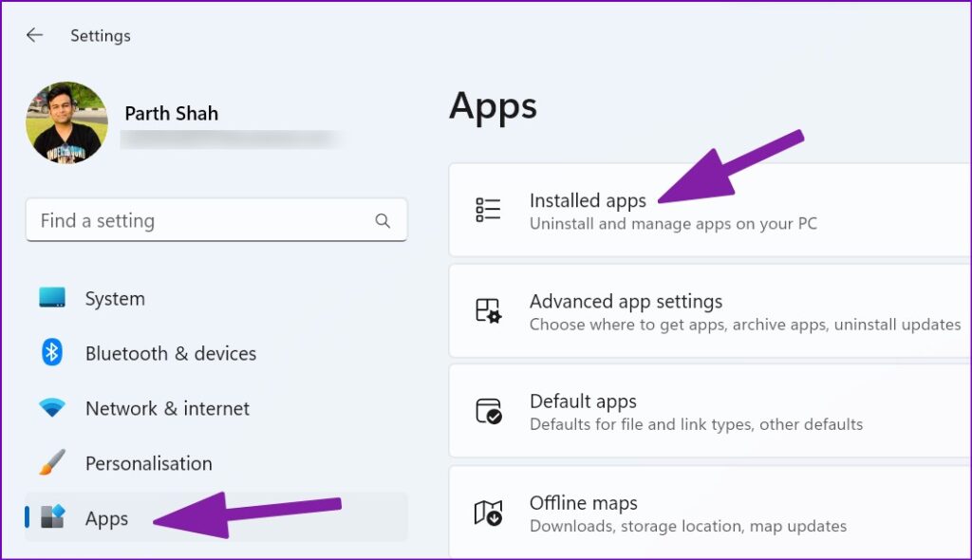Open Default apps

[583, 401]
